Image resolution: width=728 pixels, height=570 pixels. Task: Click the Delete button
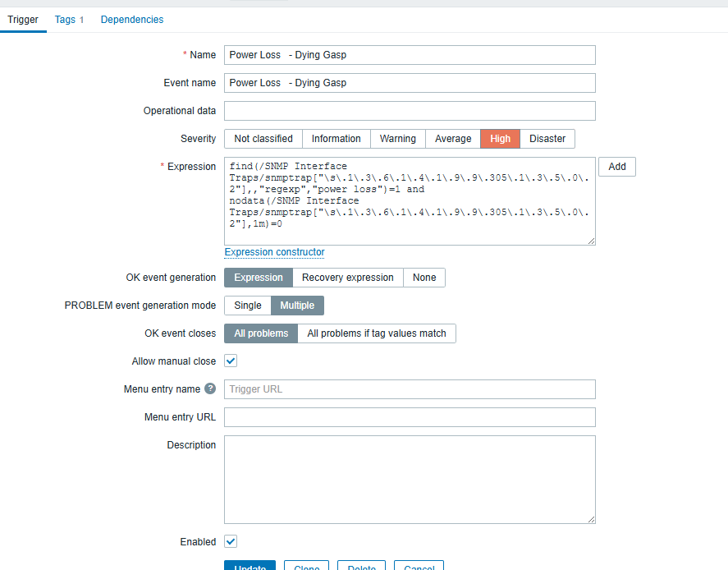[361, 566]
